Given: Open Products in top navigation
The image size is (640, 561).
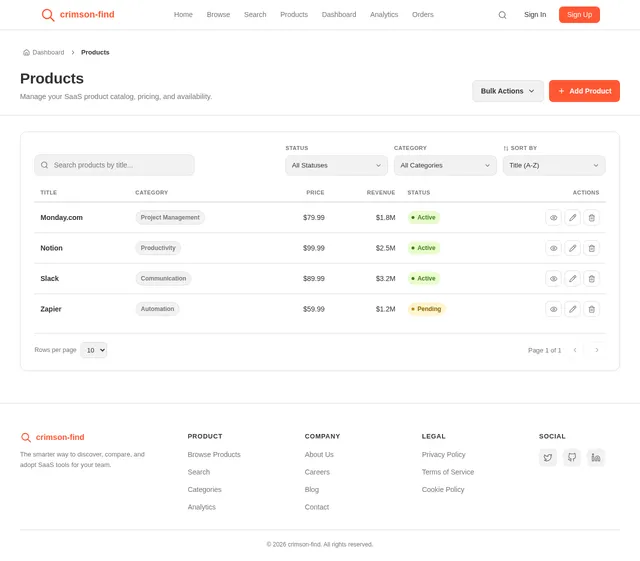Looking at the screenshot, I should 294,15.
